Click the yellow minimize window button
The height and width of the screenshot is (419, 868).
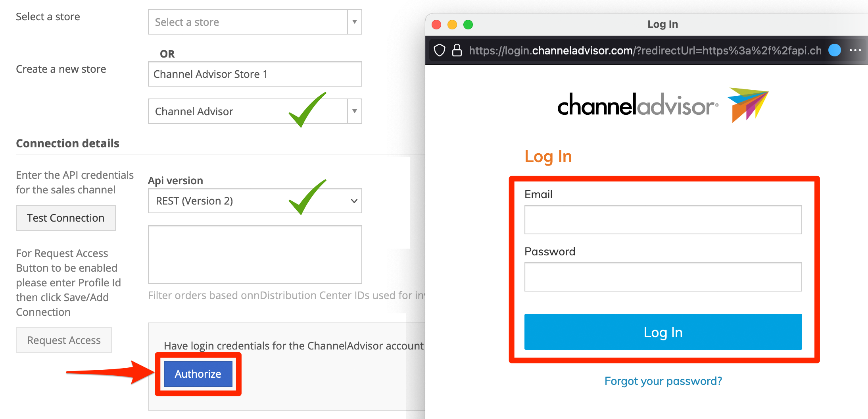[x=452, y=25]
